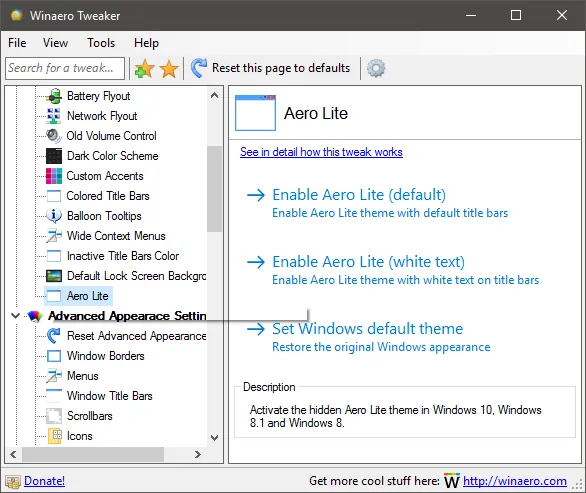Click the Custom Accents colorful grid icon

pyautogui.click(x=54, y=176)
